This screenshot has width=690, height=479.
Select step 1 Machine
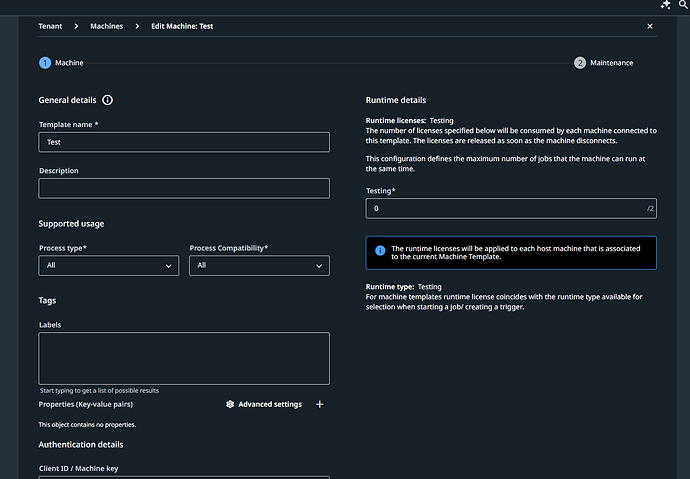click(x=45, y=62)
